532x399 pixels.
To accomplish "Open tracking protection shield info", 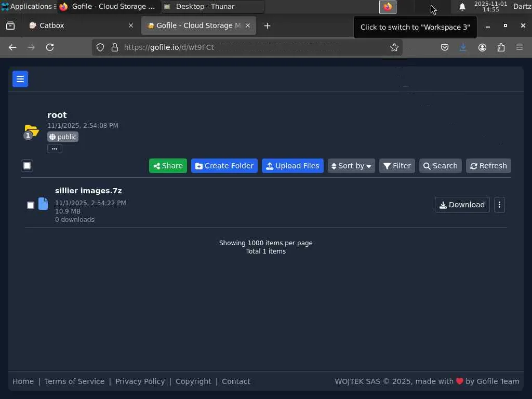I will (100, 47).
